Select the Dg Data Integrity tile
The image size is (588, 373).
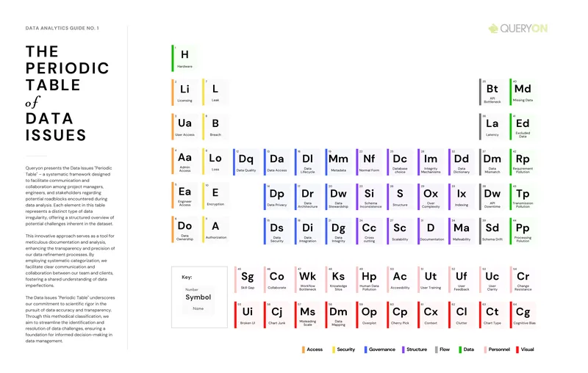tap(339, 231)
